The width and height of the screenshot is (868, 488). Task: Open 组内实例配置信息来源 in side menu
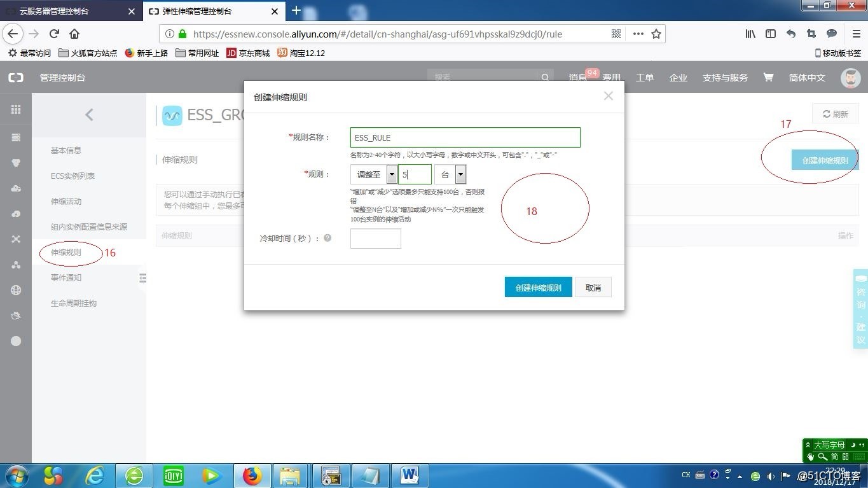[89, 227]
